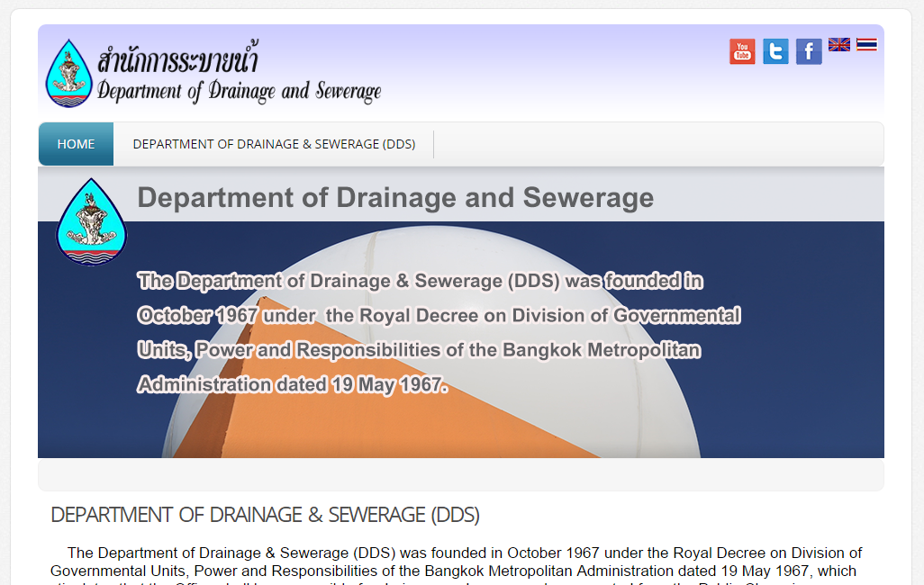Switch language with the UK flag
The width and height of the screenshot is (924, 585).
click(839, 45)
